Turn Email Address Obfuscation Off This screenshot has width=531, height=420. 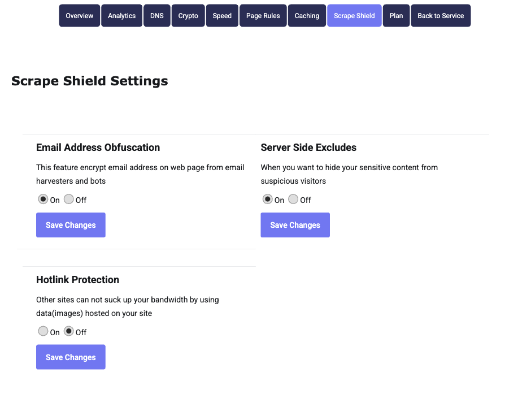coord(69,199)
